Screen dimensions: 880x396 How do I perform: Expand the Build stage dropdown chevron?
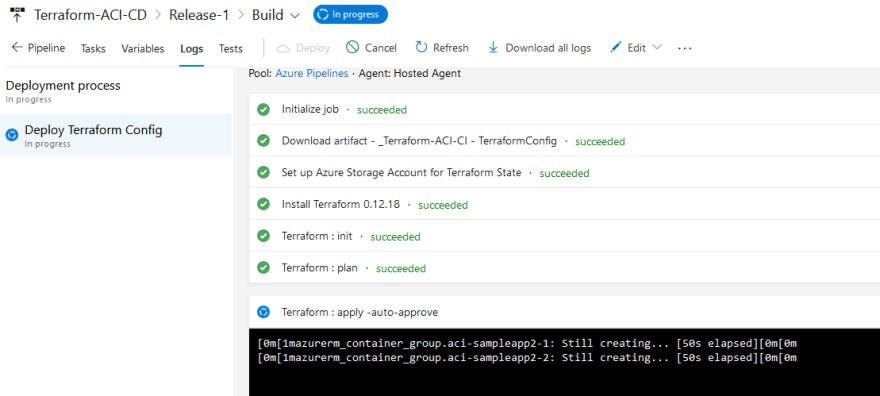point(295,16)
